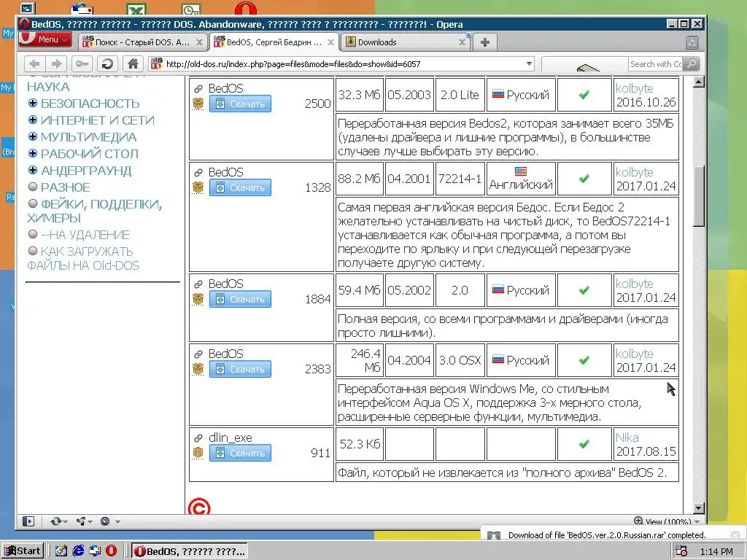Select the BedOS Opera taskbar button
747x560 pixels.
tap(190, 551)
